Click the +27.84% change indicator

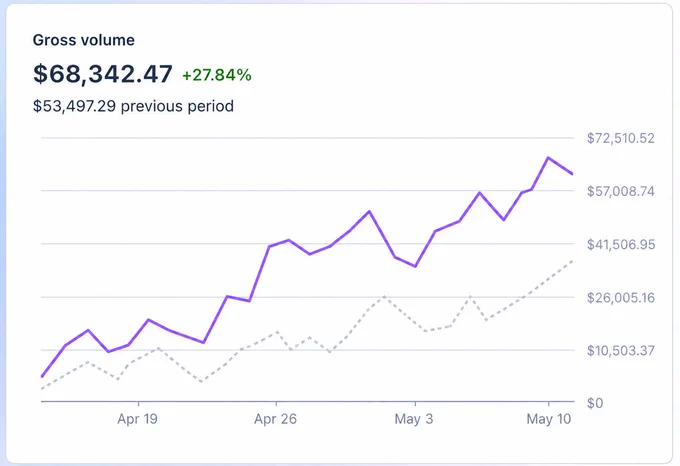[x=217, y=75]
